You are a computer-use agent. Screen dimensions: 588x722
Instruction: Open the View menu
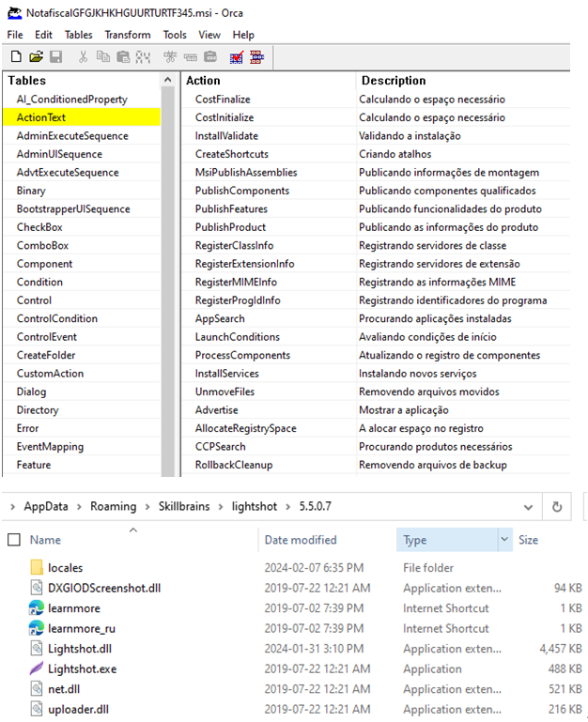coord(209,35)
